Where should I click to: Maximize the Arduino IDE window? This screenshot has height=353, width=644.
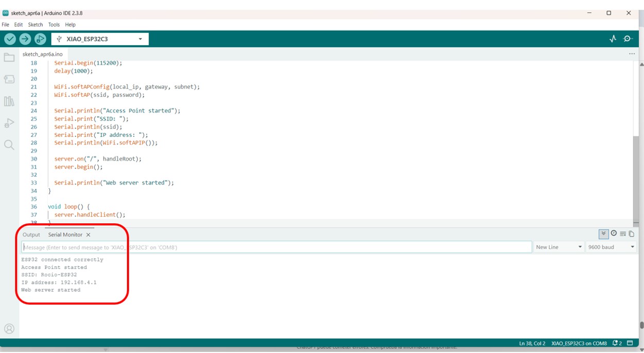pos(609,13)
